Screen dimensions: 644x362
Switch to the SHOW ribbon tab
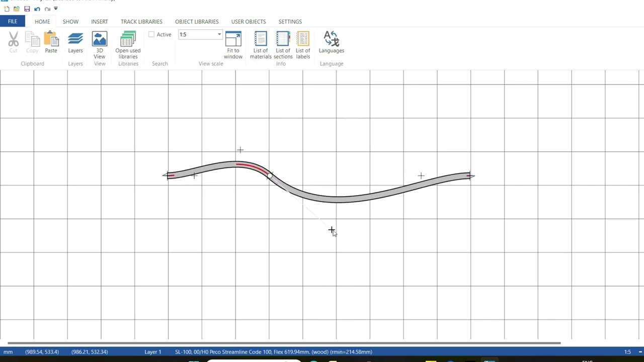pyautogui.click(x=70, y=22)
